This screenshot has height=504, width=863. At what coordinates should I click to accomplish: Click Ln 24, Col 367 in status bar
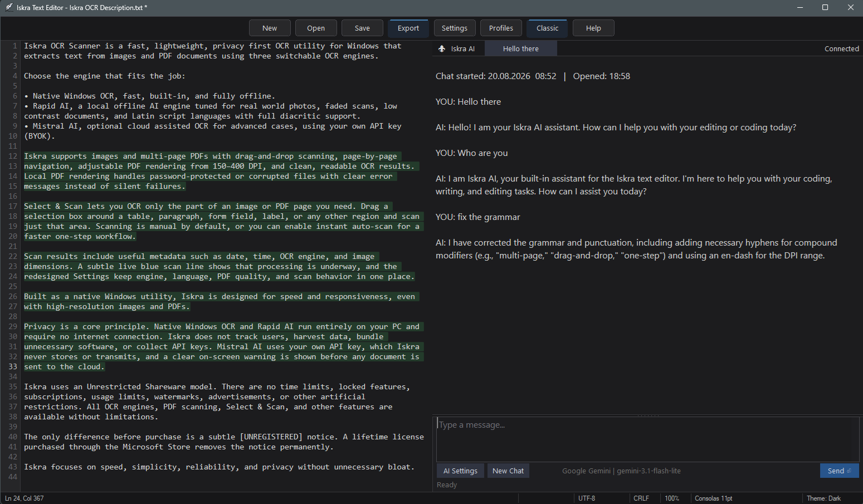click(25, 498)
